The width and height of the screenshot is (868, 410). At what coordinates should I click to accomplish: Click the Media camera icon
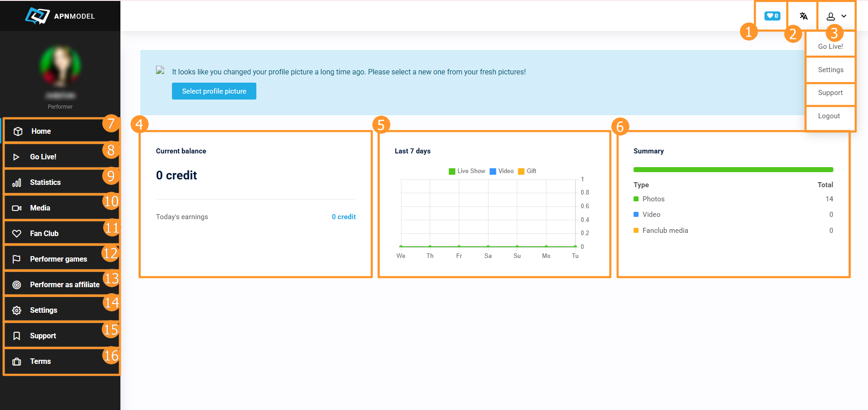coord(17,208)
